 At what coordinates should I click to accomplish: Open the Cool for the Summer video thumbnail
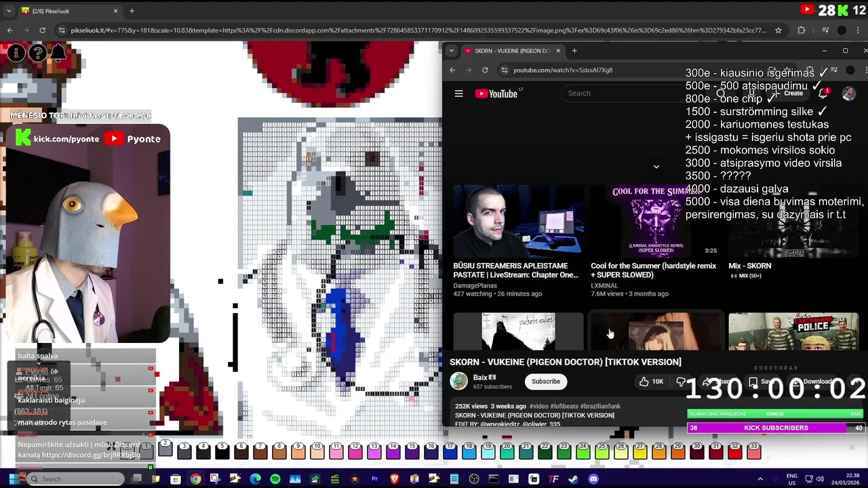click(656, 221)
